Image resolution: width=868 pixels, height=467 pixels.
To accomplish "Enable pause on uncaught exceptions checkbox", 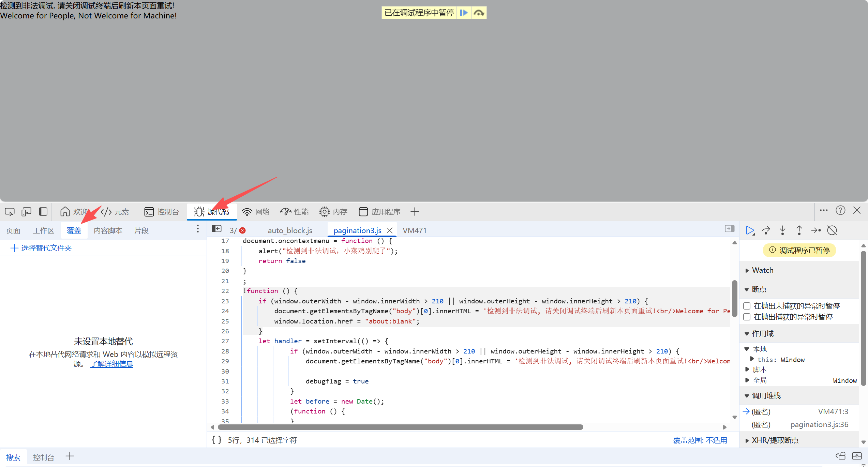I will [x=747, y=306].
